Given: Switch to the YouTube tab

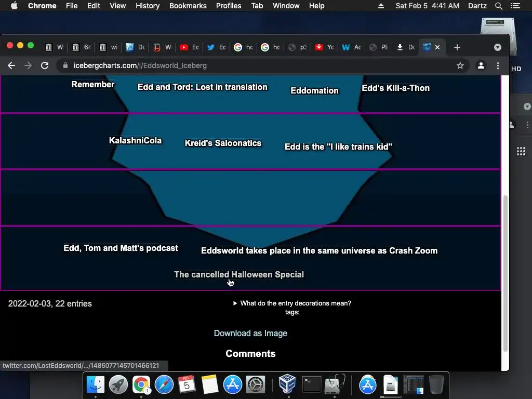Looking at the screenshot, I should pyautogui.click(x=189, y=47).
